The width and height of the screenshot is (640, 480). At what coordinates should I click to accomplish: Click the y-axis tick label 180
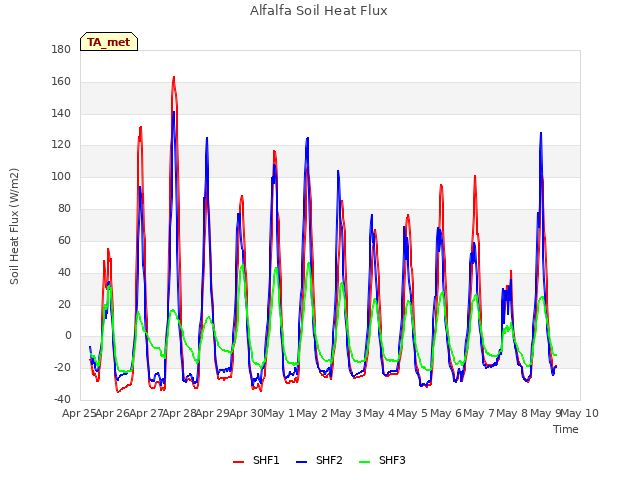click(61, 49)
